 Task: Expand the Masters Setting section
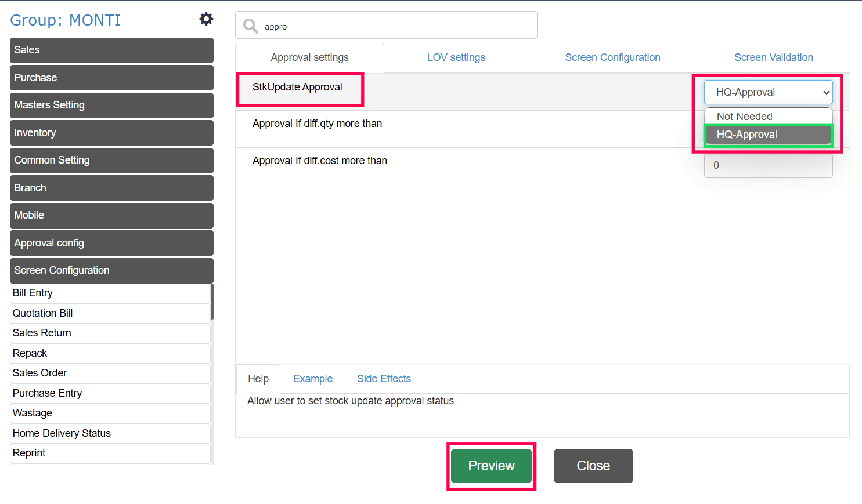[111, 105]
